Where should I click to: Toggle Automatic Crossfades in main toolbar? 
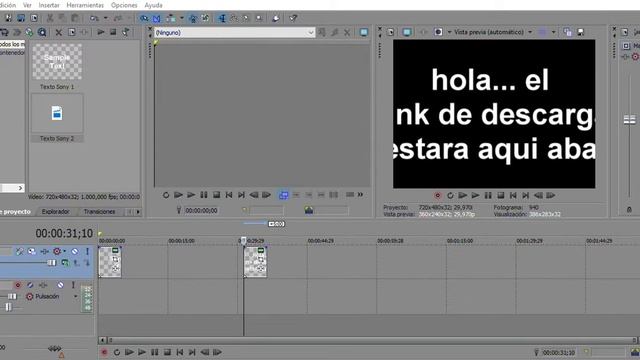click(157, 18)
